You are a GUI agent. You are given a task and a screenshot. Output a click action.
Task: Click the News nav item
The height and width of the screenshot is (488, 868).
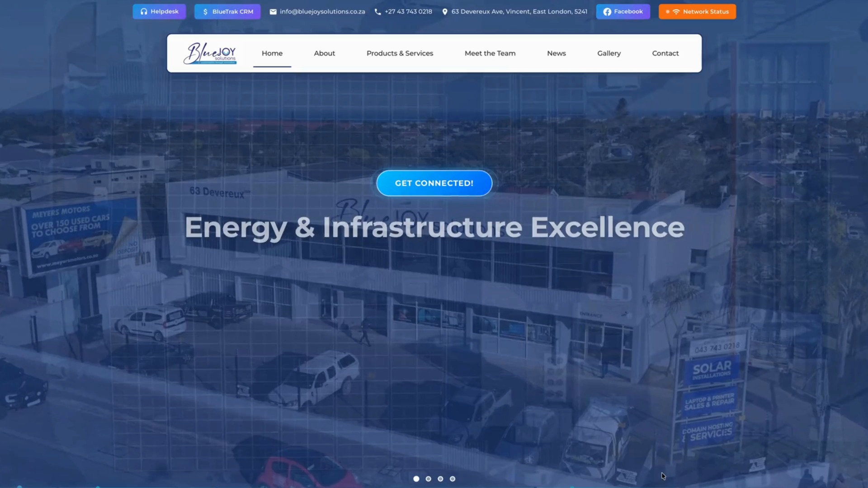(556, 53)
